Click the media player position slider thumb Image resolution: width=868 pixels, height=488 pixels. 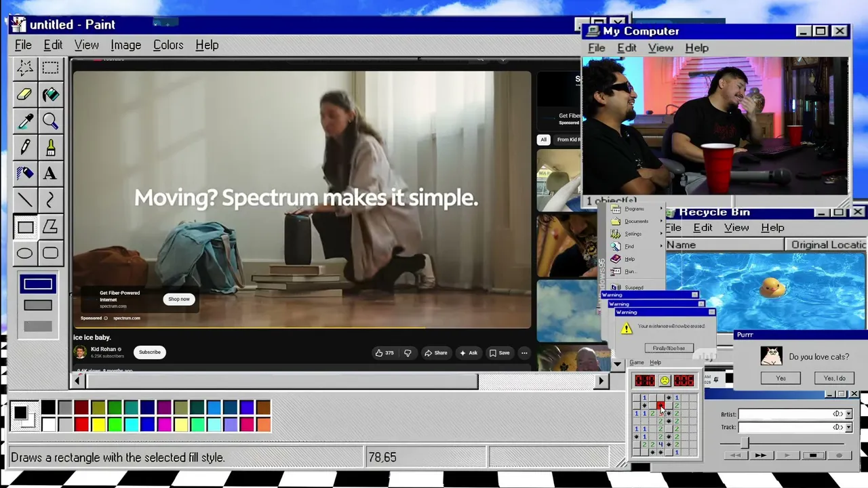pyautogui.click(x=745, y=442)
